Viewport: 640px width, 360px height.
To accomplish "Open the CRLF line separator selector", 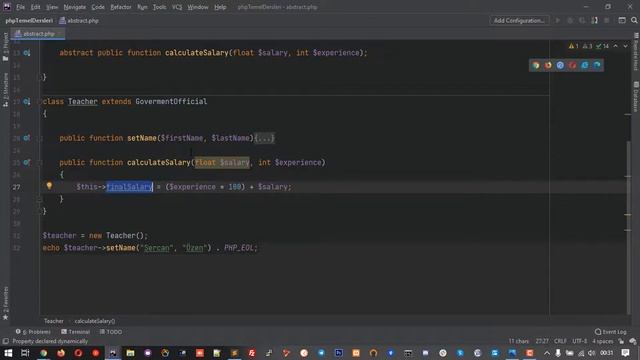I will coord(560,341).
